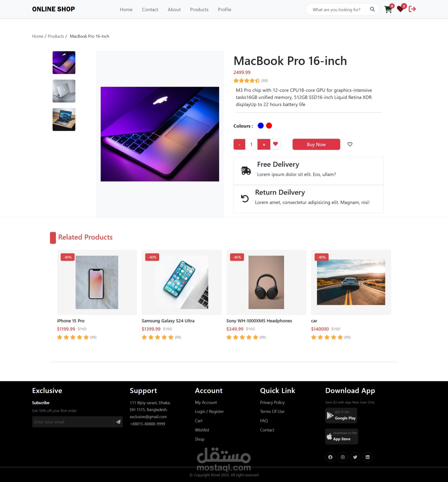This screenshot has height=482, width=448.
Task: Click the search magnifier icon
Action: tap(372, 9)
